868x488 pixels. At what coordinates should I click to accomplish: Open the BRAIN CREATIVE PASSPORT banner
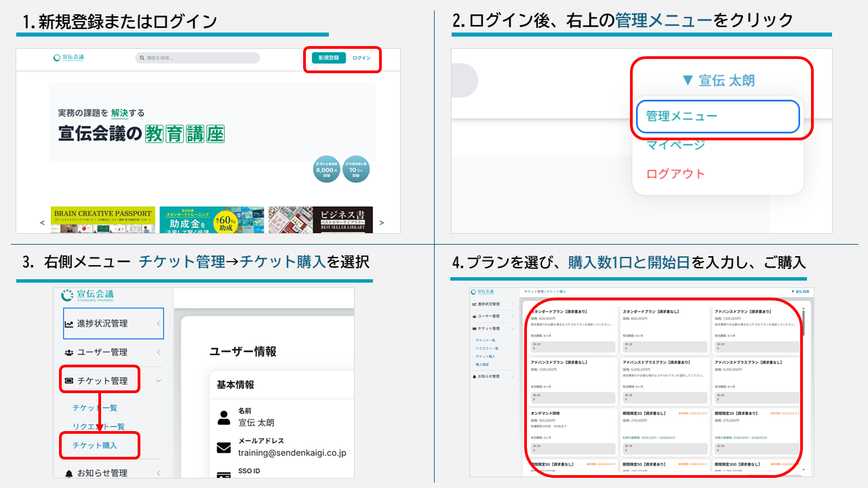pos(103,220)
